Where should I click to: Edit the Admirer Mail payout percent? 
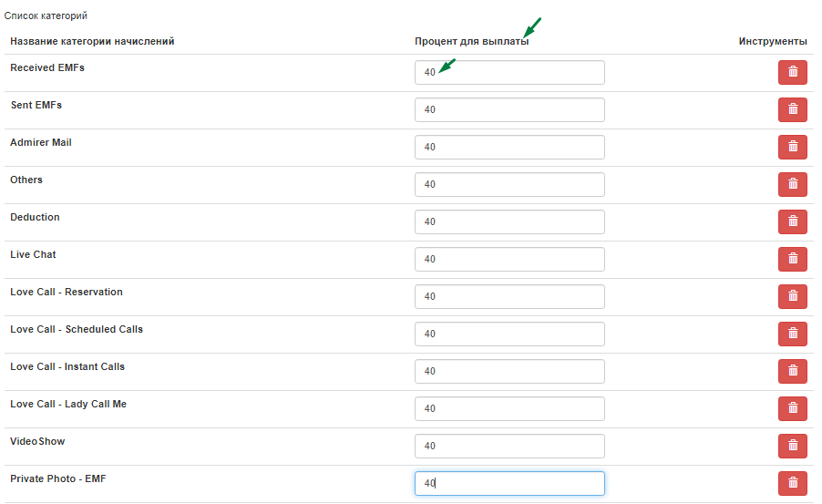click(x=509, y=147)
